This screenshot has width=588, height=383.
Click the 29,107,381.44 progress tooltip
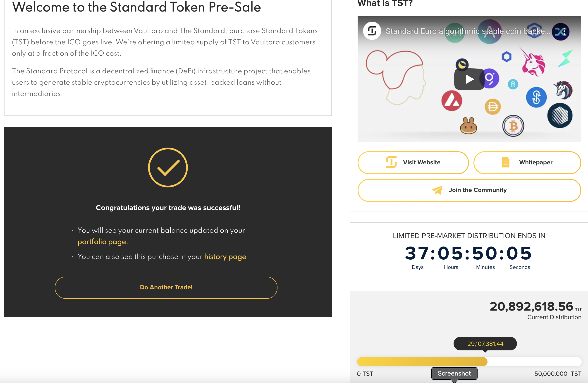point(485,344)
